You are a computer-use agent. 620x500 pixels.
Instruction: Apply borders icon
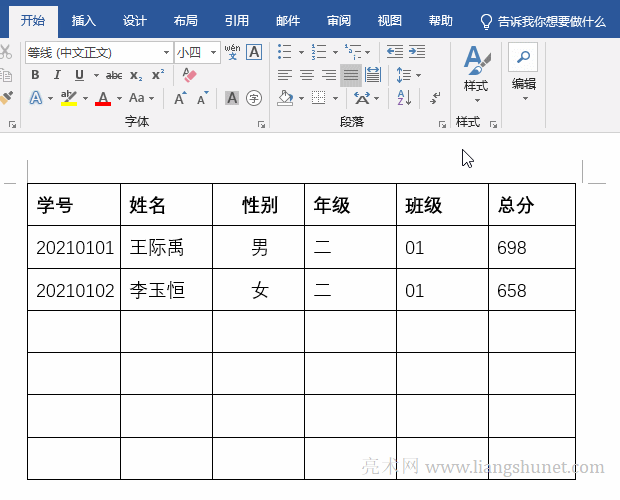[319, 98]
